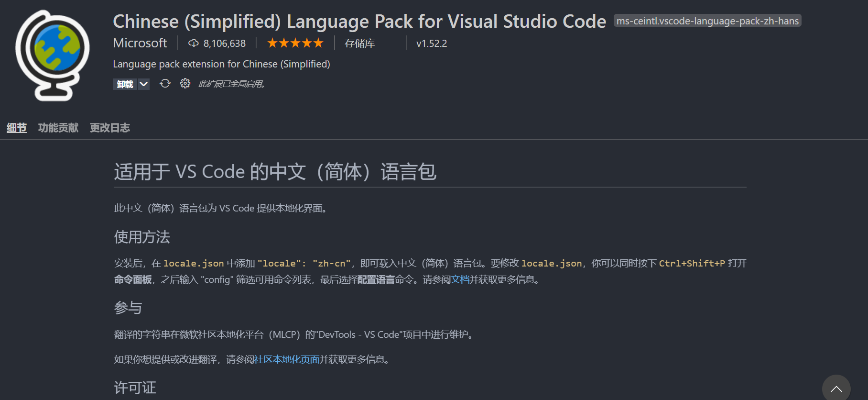Open the 社区本地化页面 link

286,359
